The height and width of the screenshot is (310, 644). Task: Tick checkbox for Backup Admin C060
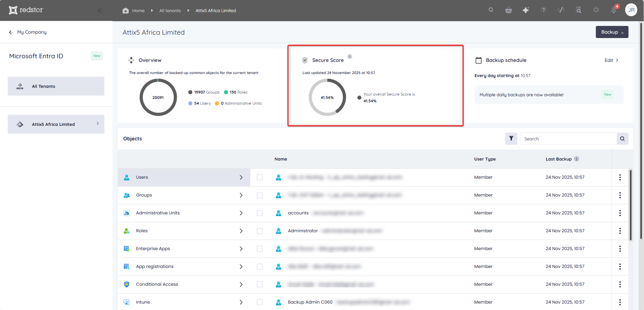click(x=260, y=302)
